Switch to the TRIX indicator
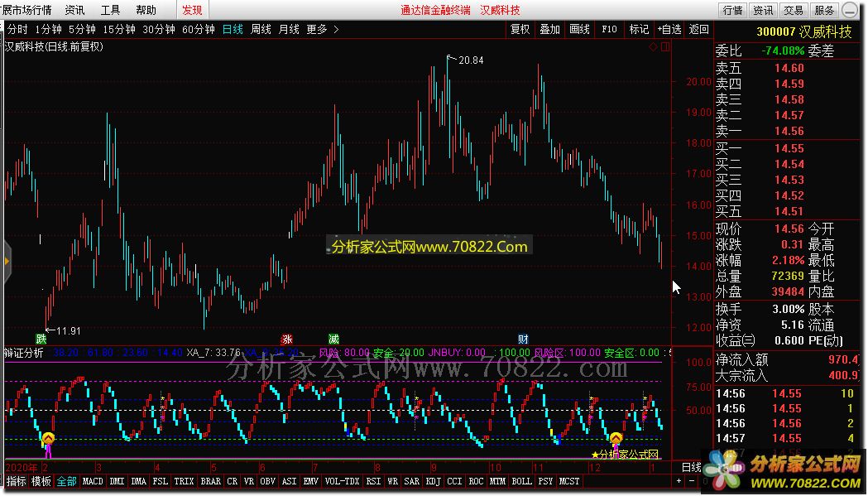 pos(184,481)
